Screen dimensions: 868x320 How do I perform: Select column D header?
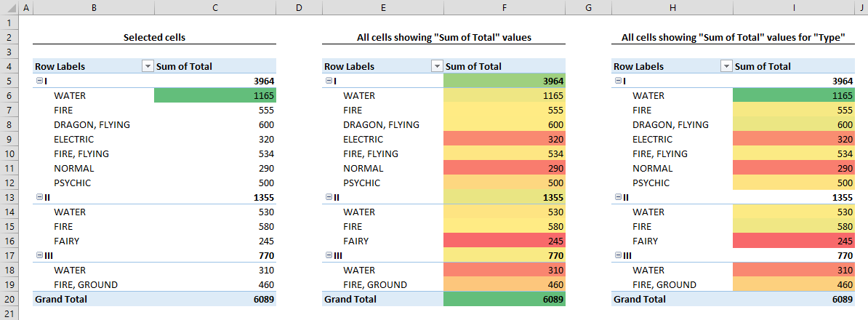299,8
